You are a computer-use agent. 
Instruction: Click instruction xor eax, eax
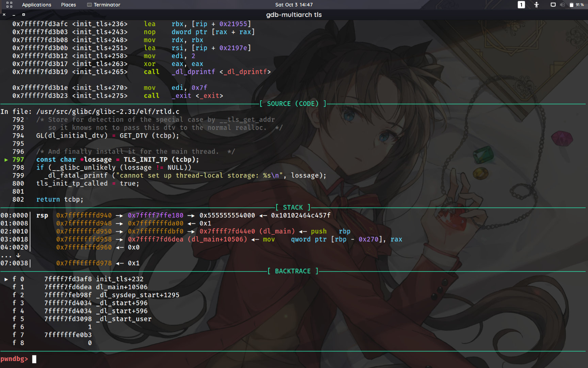[174, 64]
